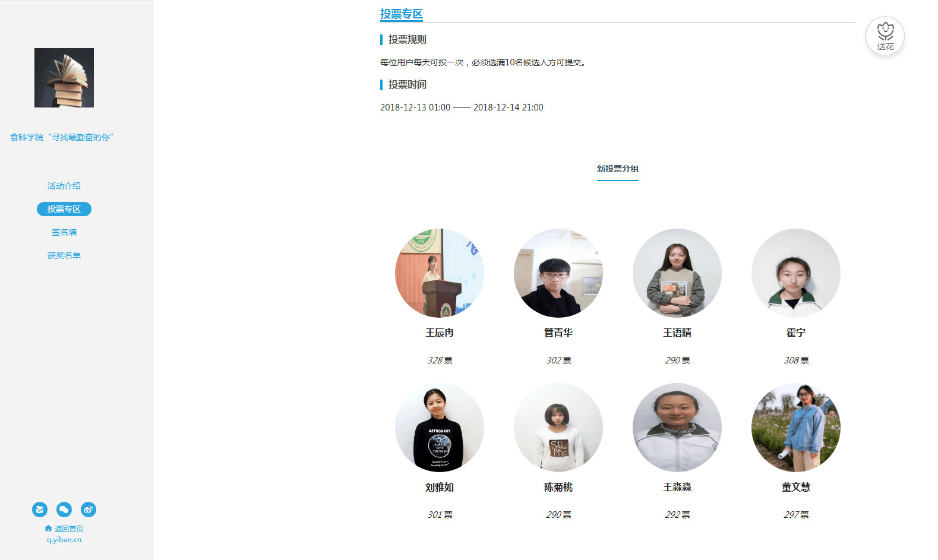Open 活动介绍 in the sidebar

point(64,186)
